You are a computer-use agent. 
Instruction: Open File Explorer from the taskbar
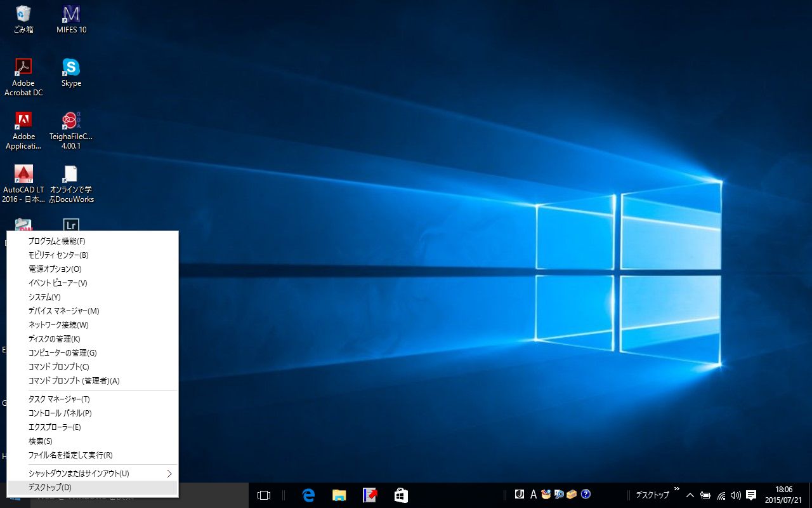[x=339, y=495]
